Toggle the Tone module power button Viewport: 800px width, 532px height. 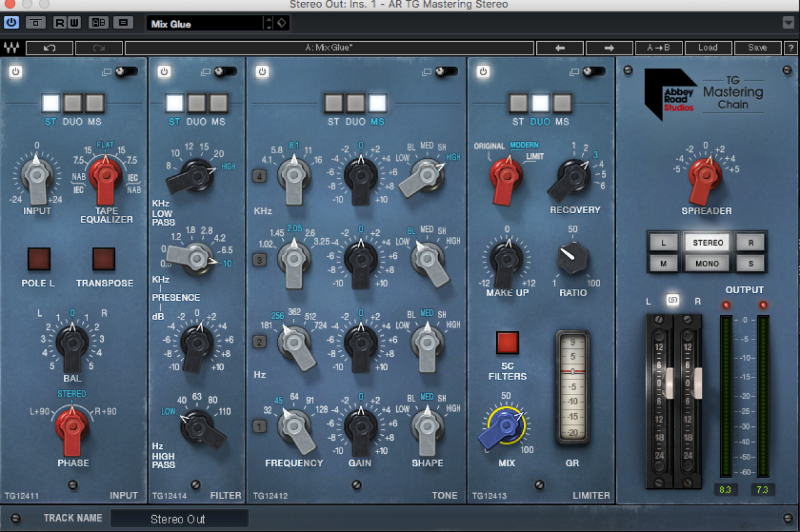pos(262,72)
